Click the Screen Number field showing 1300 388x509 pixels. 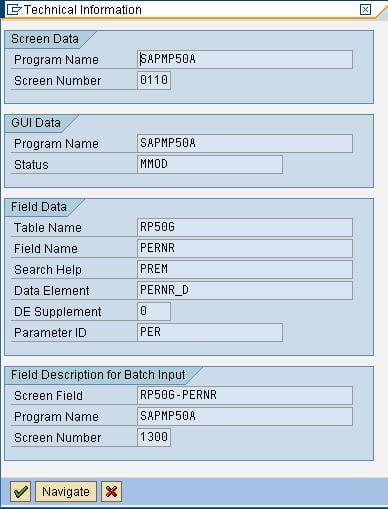(154, 437)
